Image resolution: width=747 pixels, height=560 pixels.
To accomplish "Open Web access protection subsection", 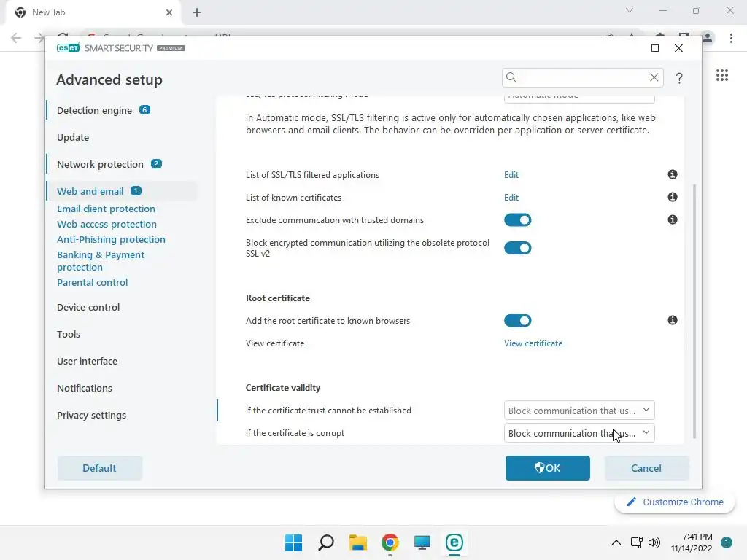I will [107, 224].
